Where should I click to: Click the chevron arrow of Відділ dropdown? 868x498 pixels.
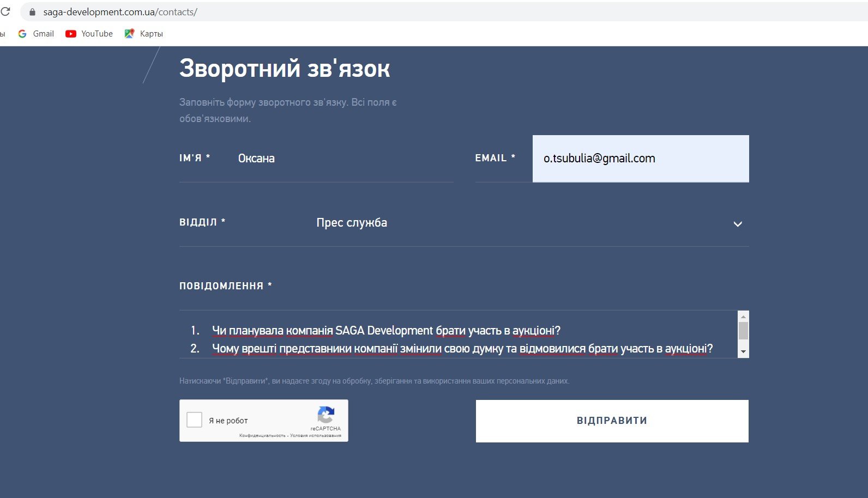(738, 224)
